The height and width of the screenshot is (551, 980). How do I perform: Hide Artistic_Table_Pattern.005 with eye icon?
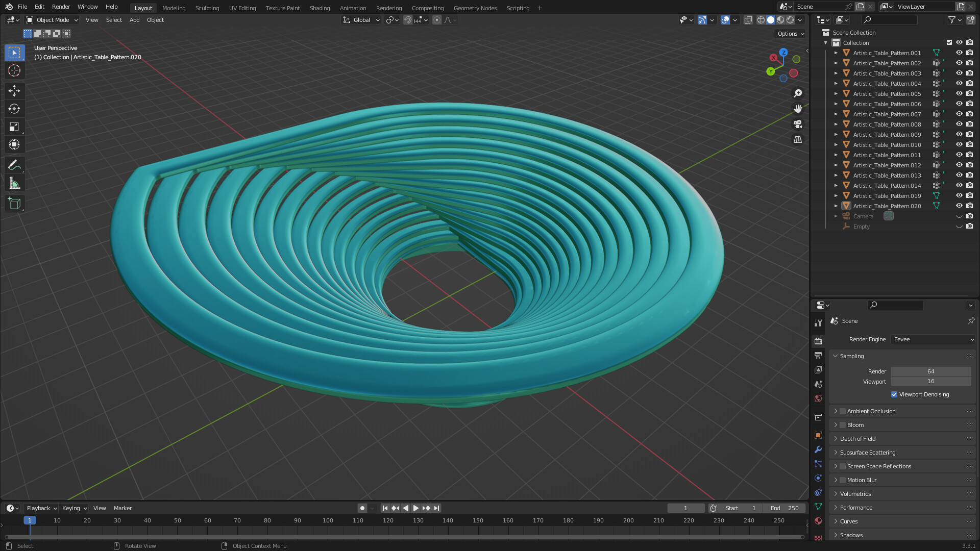(959, 94)
